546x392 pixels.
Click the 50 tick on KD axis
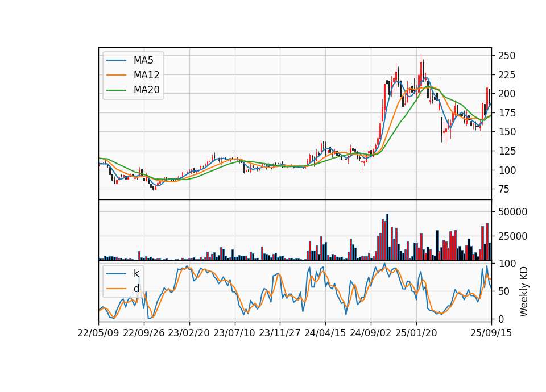tap(504, 291)
